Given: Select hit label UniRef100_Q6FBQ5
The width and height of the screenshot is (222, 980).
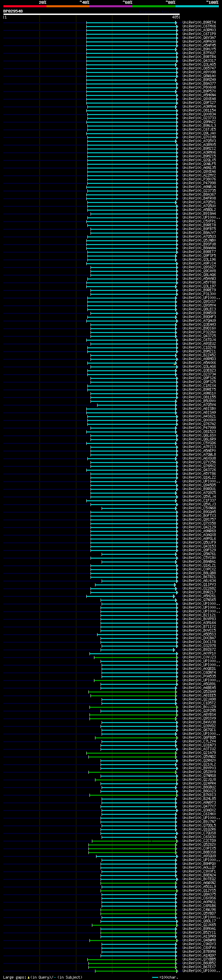Looking at the screenshot, I should coord(199,737).
